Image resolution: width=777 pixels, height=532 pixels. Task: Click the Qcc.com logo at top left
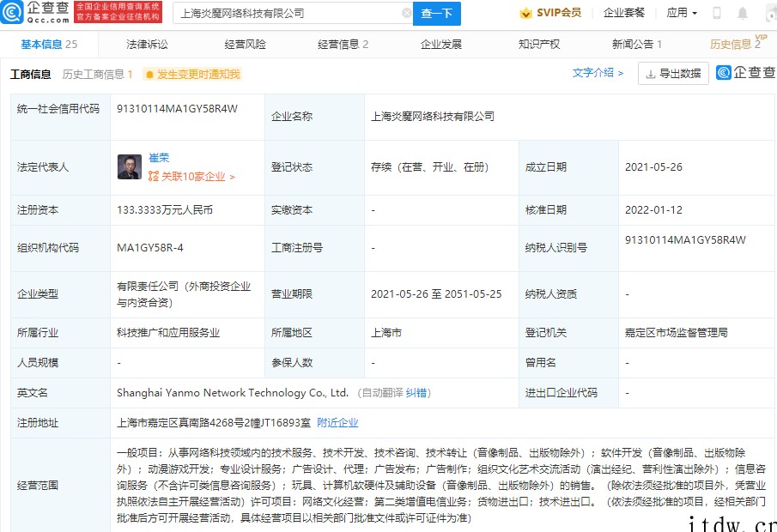coord(34,12)
